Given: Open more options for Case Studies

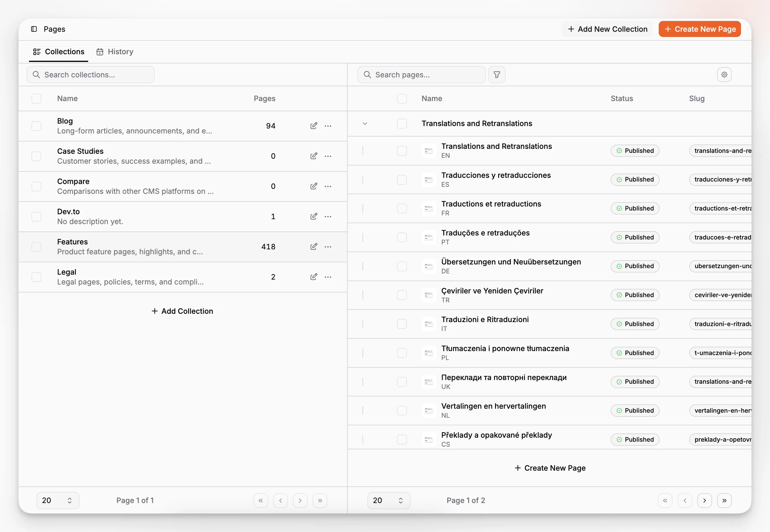Looking at the screenshot, I should tap(328, 156).
